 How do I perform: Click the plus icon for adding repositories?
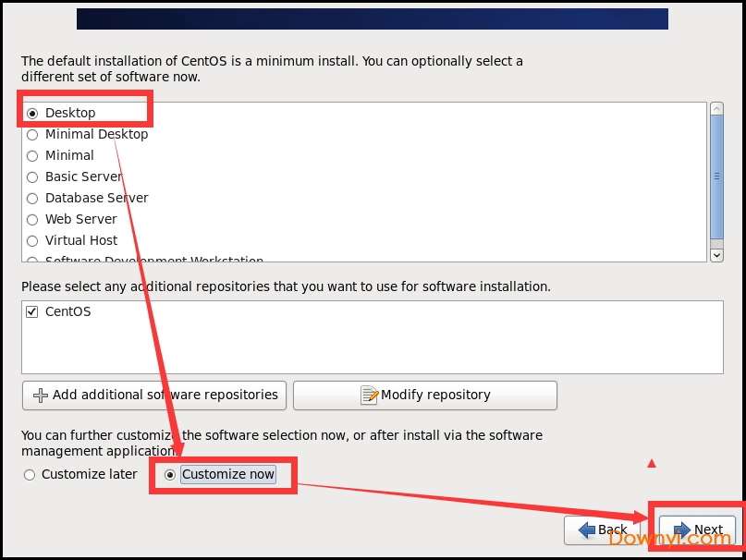pyautogui.click(x=40, y=396)
